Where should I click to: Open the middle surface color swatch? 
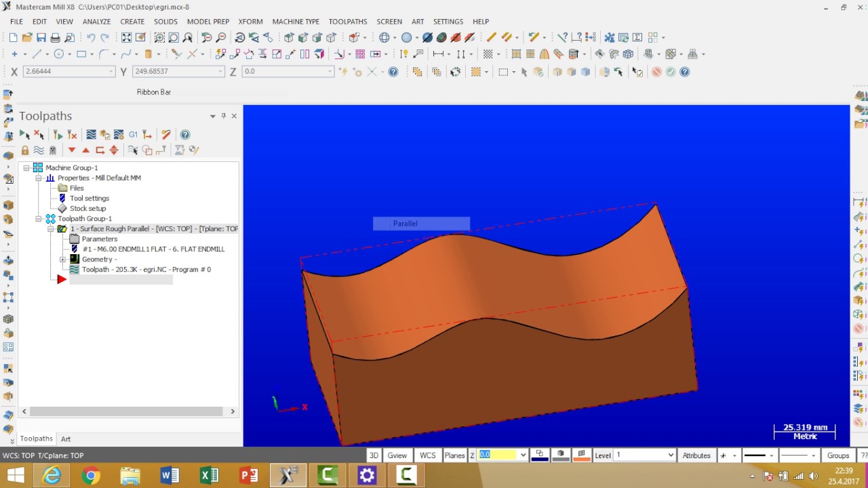tap(561, 455)
